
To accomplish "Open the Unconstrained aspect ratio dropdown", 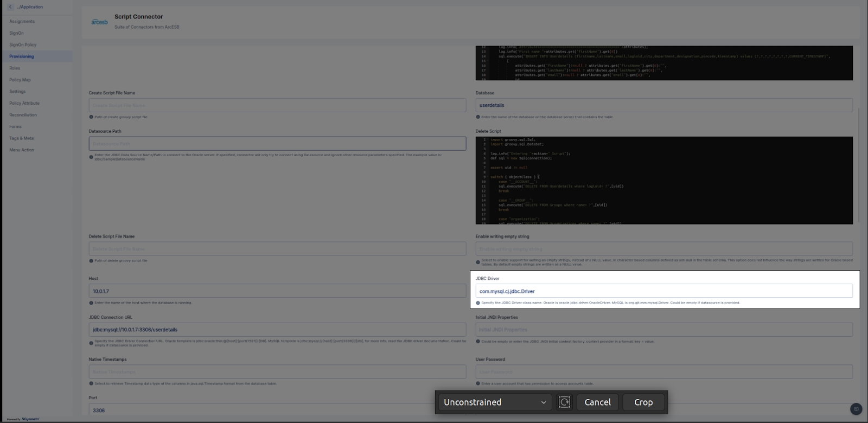I will click(495, 402).
